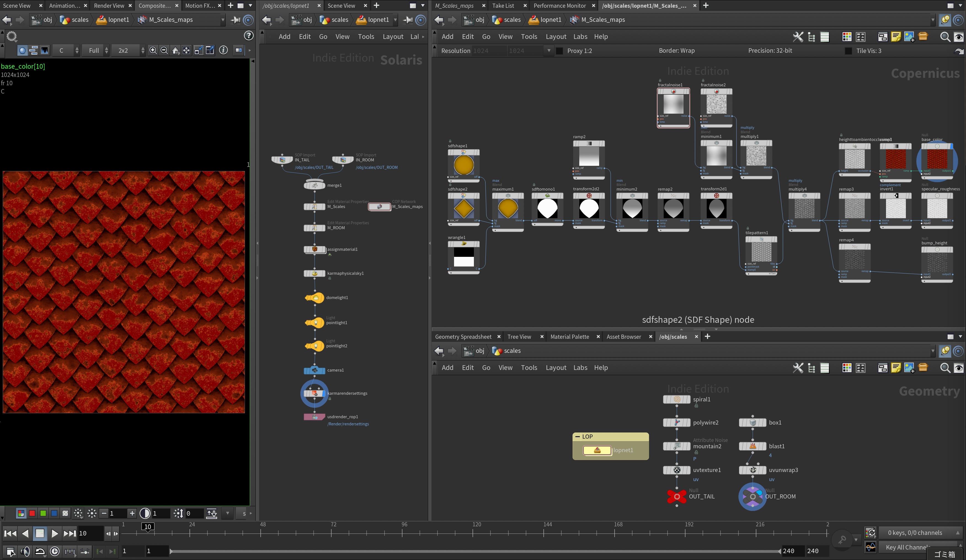Screen dimensions: 966x560
Task: Toggle the Proxy 1:2 checkbox
Action: 559,51
